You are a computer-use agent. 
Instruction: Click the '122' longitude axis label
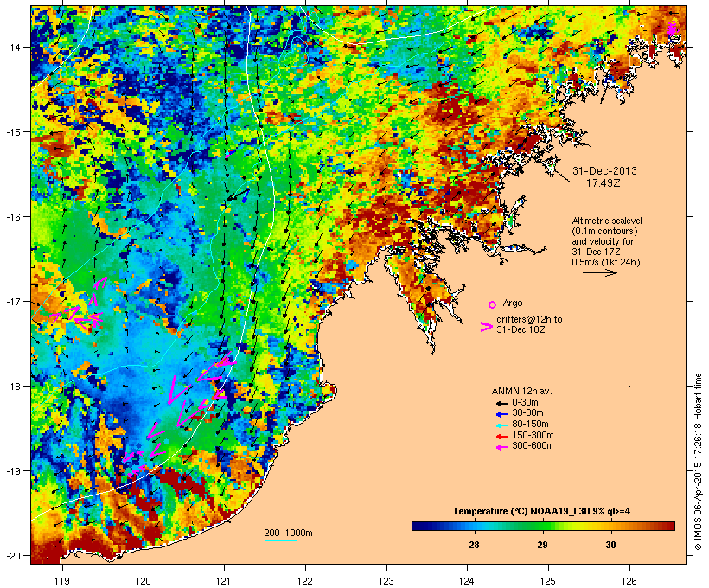tap(305, 581)
